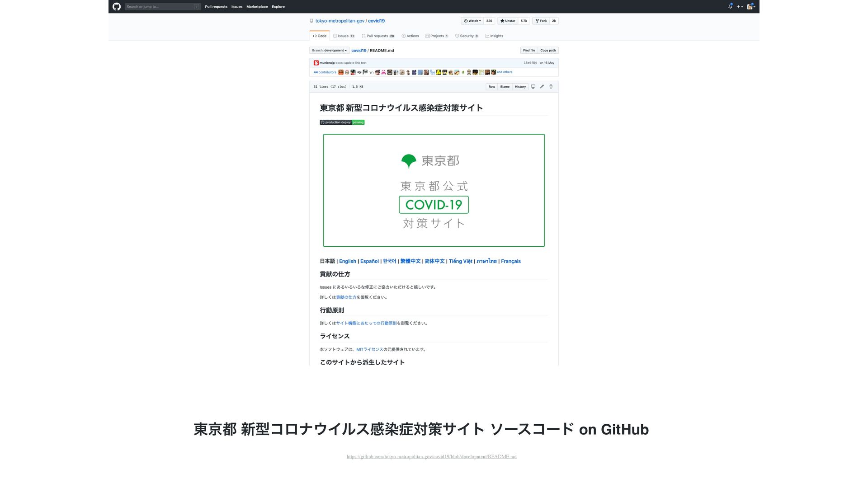Open the English README link

(347, 261)
